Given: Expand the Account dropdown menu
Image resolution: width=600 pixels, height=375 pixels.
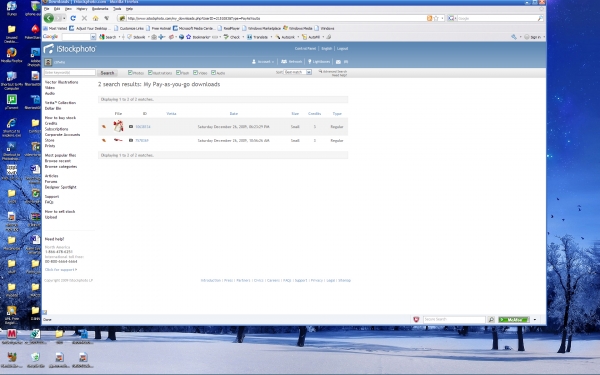Looking at the screenshot, I should [x=263, y=62].
